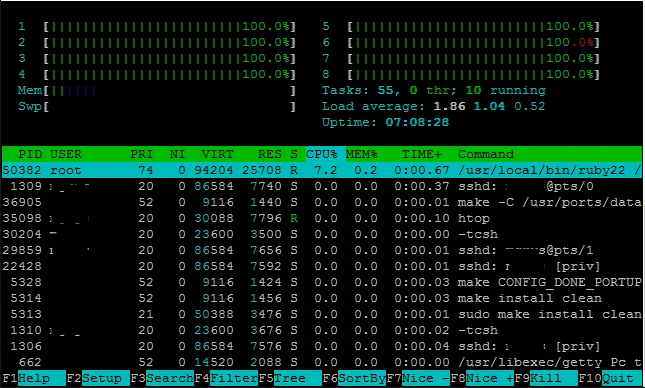Open Setup via the F2 label

click(x=98, y=378)
